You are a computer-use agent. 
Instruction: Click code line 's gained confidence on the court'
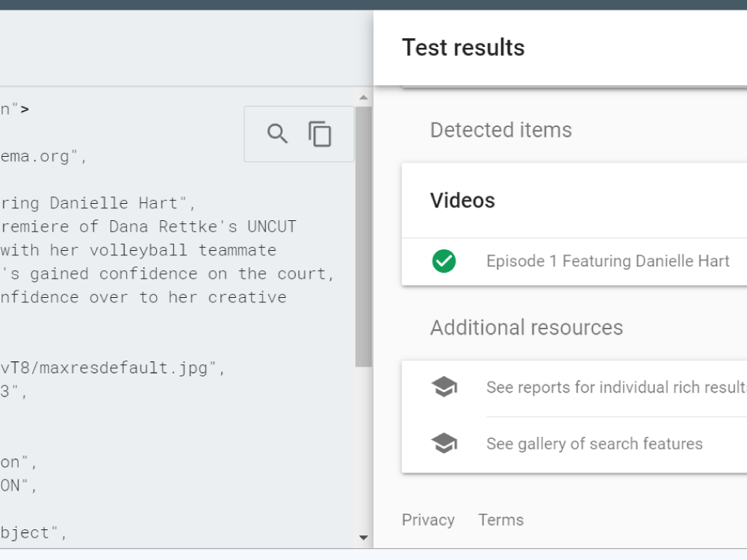167,274
